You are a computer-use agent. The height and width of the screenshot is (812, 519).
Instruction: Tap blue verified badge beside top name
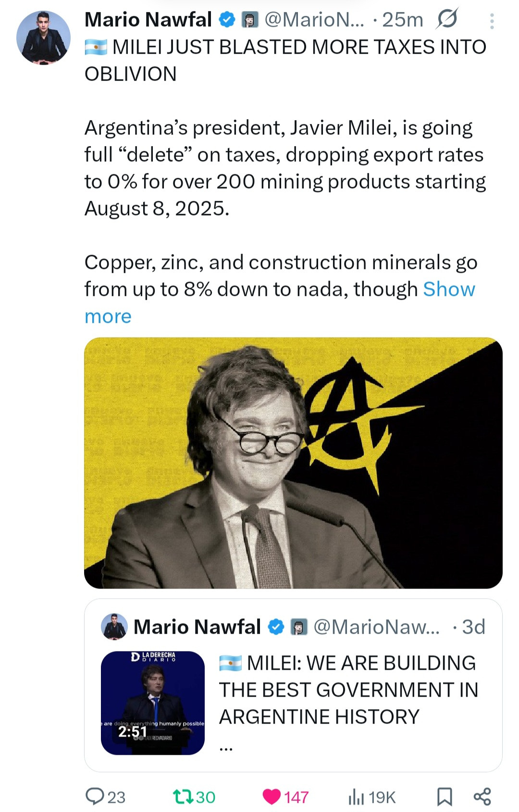[227, 20]
